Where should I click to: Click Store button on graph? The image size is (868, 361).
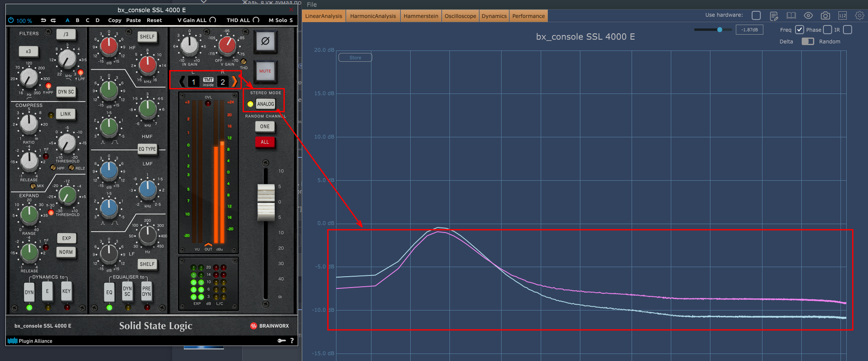click(355, 58)
